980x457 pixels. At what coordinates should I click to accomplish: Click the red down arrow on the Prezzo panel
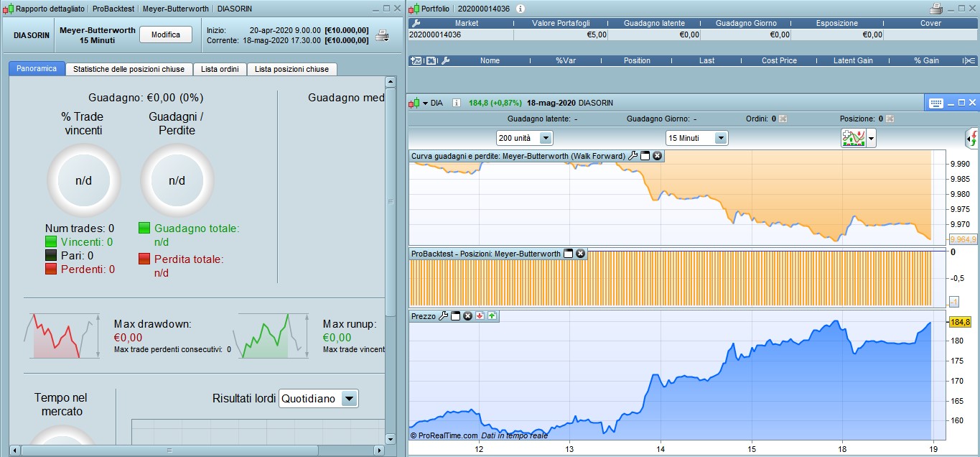pos(480,315)
